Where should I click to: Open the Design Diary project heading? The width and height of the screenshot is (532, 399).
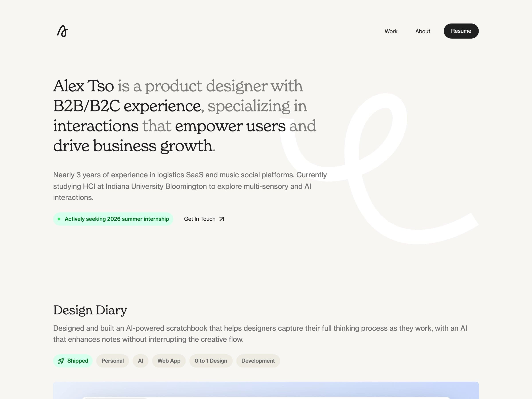[x=90, y=310]
